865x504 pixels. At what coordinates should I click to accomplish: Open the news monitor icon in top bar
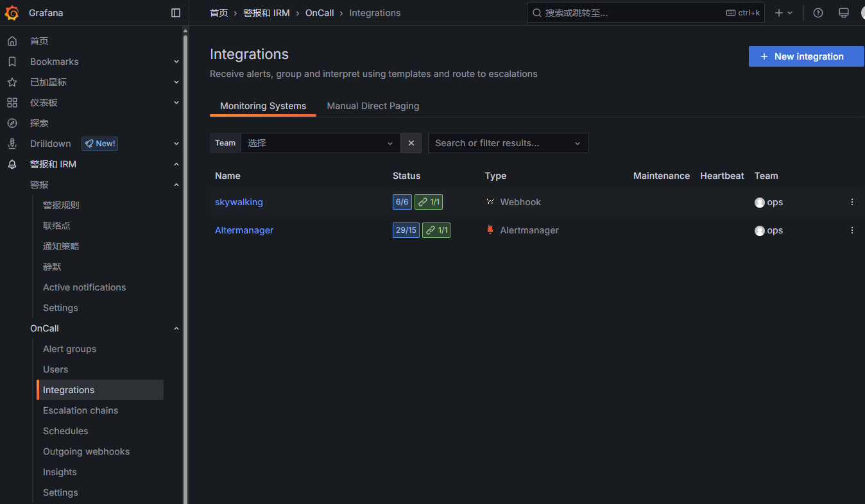point(844,13)
